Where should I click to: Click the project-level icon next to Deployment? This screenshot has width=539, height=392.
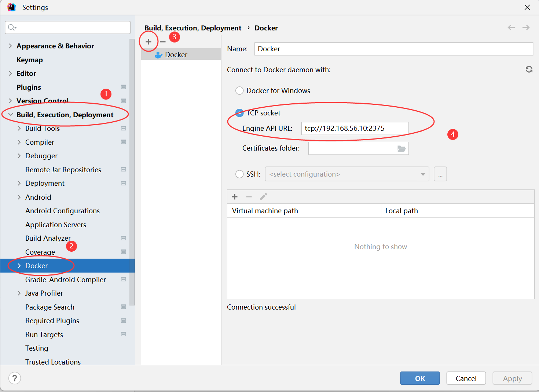[x=124, y=183]
